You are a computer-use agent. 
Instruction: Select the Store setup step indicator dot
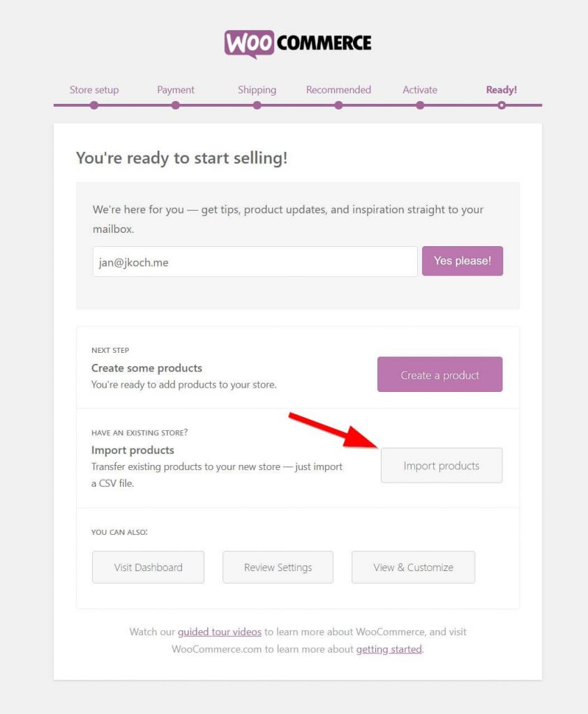pyautogui.click(x=93, y=103)
